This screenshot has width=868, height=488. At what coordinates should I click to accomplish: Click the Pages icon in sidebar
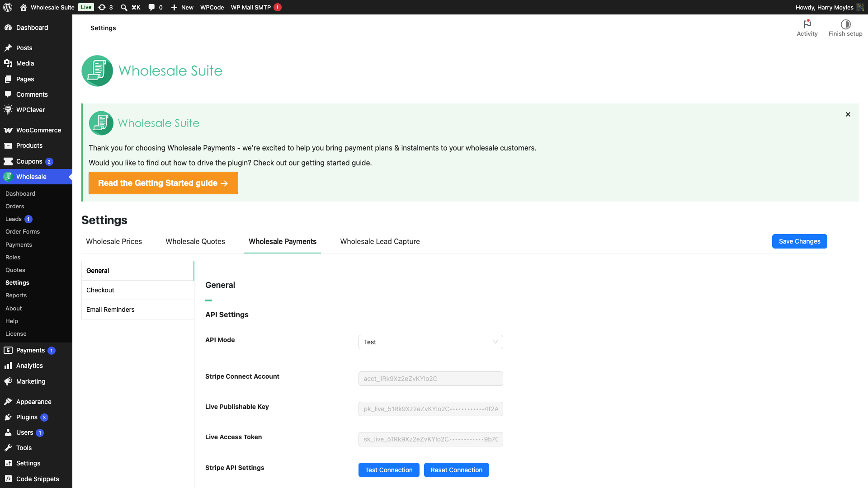coord(8,79)
